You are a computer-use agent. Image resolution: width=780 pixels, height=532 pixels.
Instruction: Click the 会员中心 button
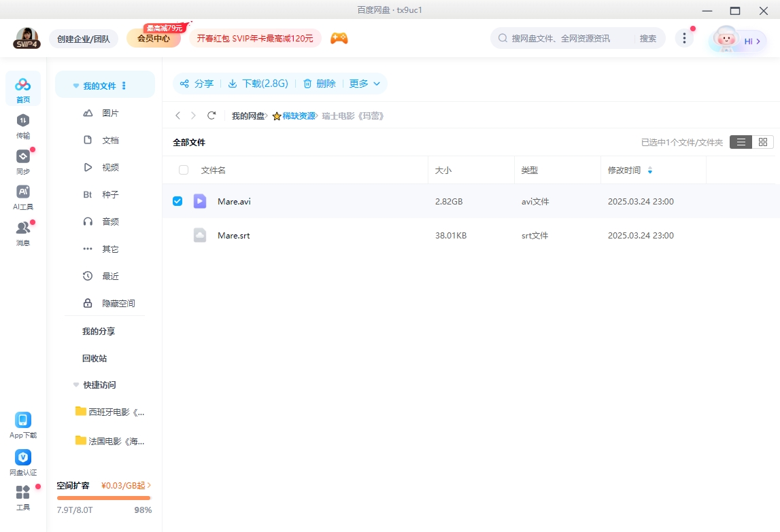154,39
